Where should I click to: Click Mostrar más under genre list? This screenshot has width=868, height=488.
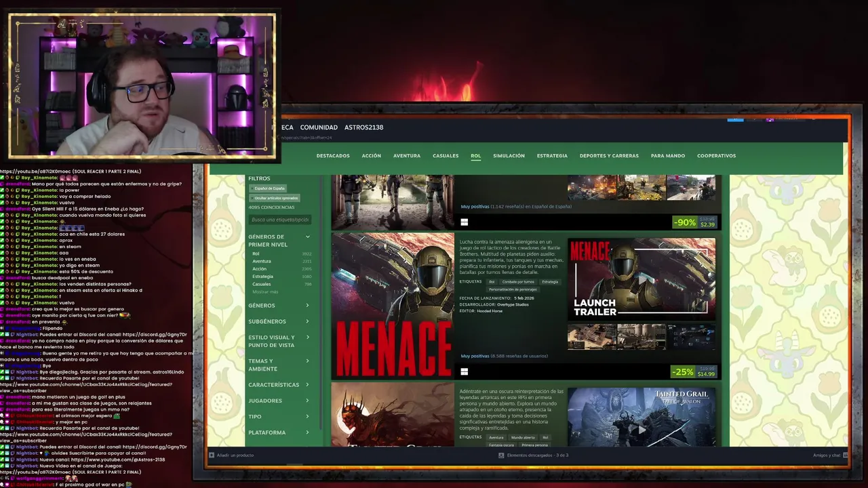pos(265,291)
